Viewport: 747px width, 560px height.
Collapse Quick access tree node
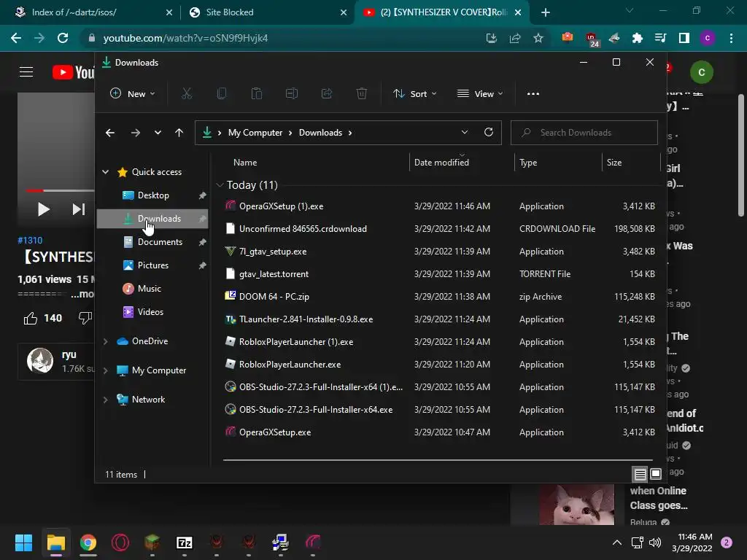[x=105, y=172]
